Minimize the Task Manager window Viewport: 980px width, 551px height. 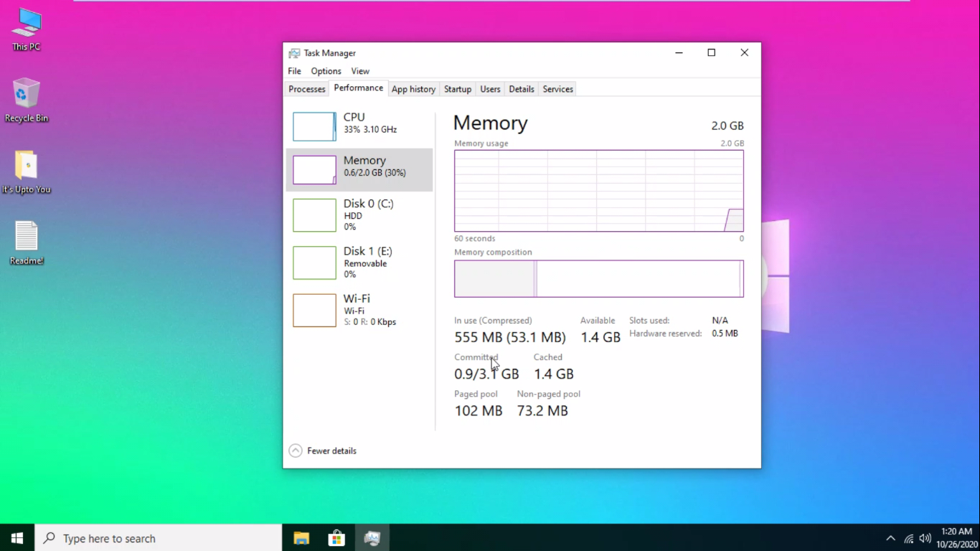(679, 52)
